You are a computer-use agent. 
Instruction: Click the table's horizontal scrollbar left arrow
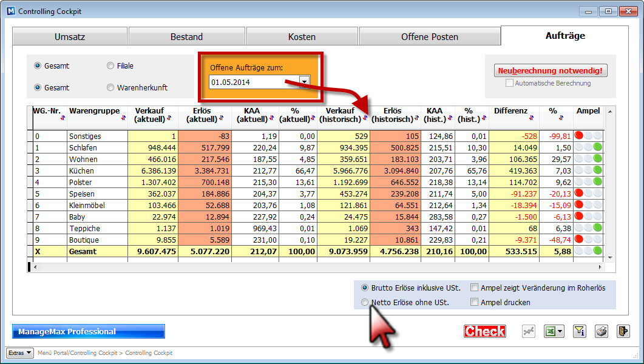coord(35,267)
